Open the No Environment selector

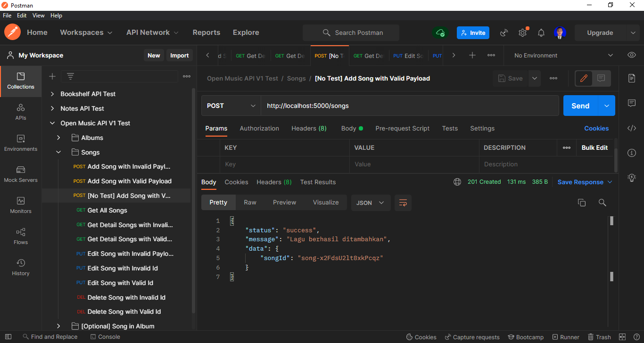563,55
